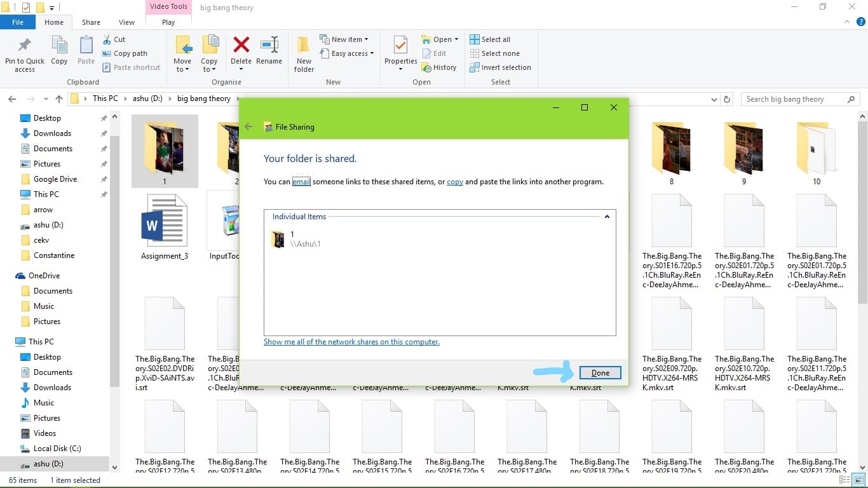Switch to large icons view from the status bar
The height and width of the screenshot is (488, 868).
click(x=858, y=480)
